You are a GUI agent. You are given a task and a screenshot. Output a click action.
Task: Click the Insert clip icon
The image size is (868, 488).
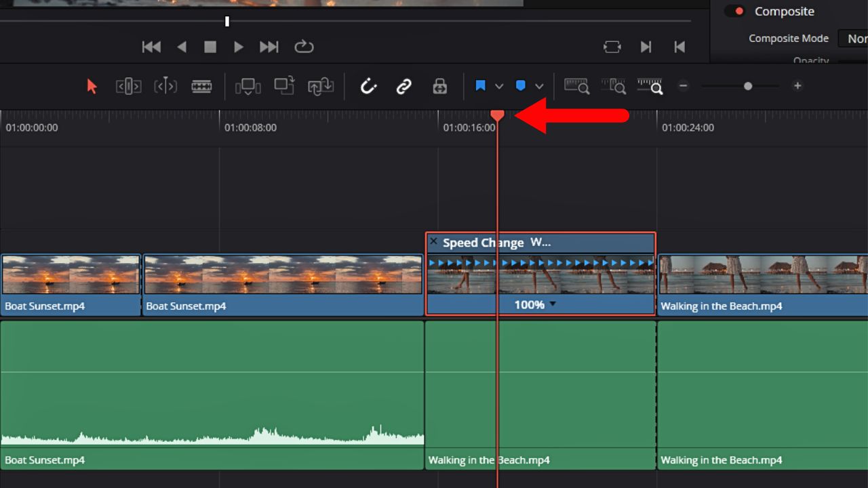click(x=248, y=86)
